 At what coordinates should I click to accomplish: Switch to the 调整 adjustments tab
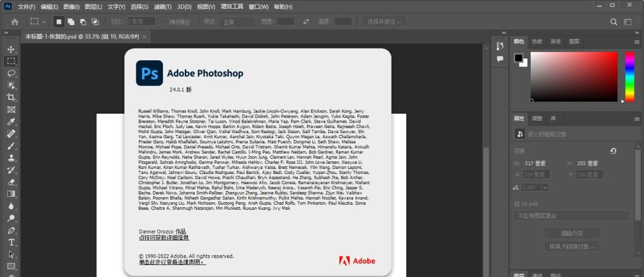click(x=537, y=119)
